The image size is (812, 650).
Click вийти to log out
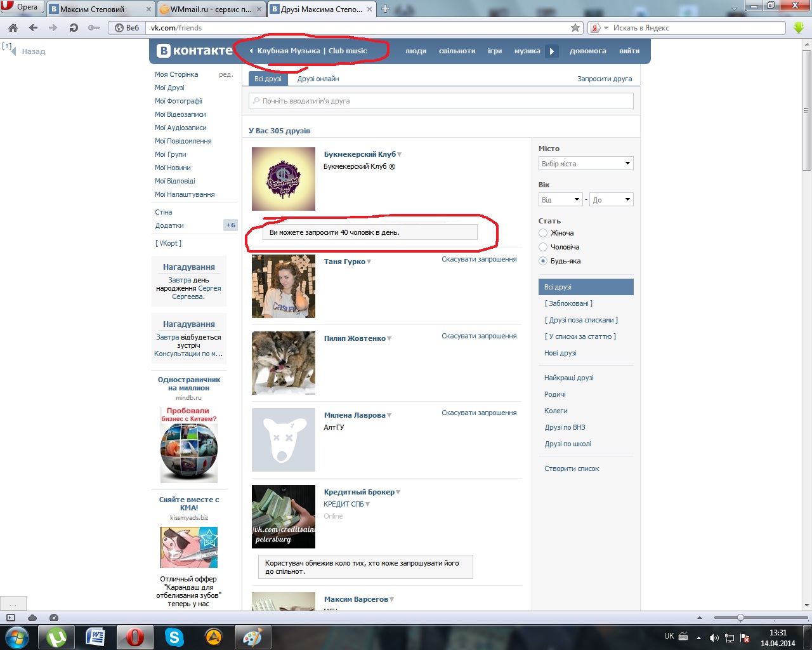coord(629,51)
